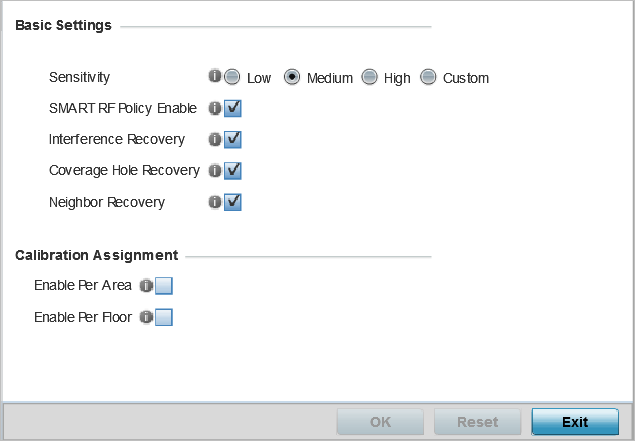Toggle Interference Recovery checkbox
The width and height of the screenshot is (635, 441).
click(233, 139)
